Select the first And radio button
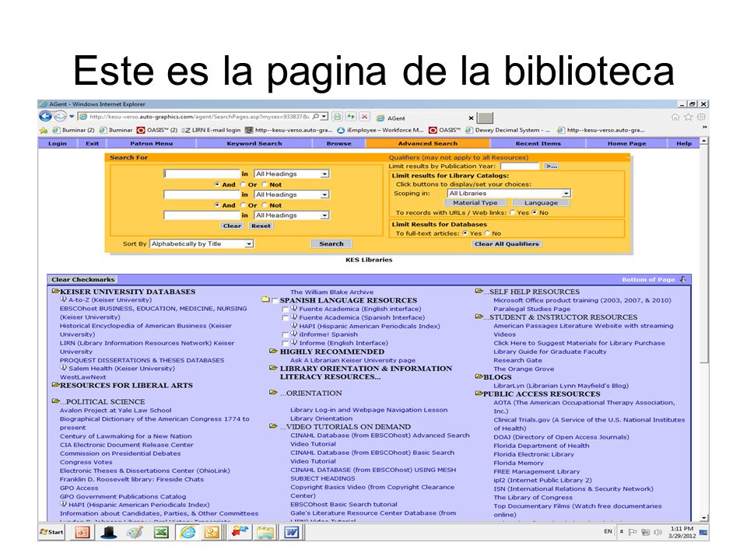The height and width of the screenshot is (560, 747). [217, 184]
